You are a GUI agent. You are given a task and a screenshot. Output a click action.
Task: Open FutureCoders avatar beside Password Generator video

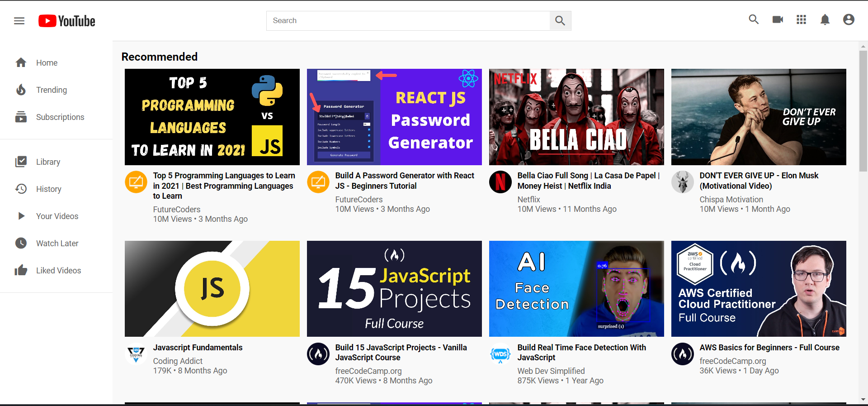click(318, 182)
